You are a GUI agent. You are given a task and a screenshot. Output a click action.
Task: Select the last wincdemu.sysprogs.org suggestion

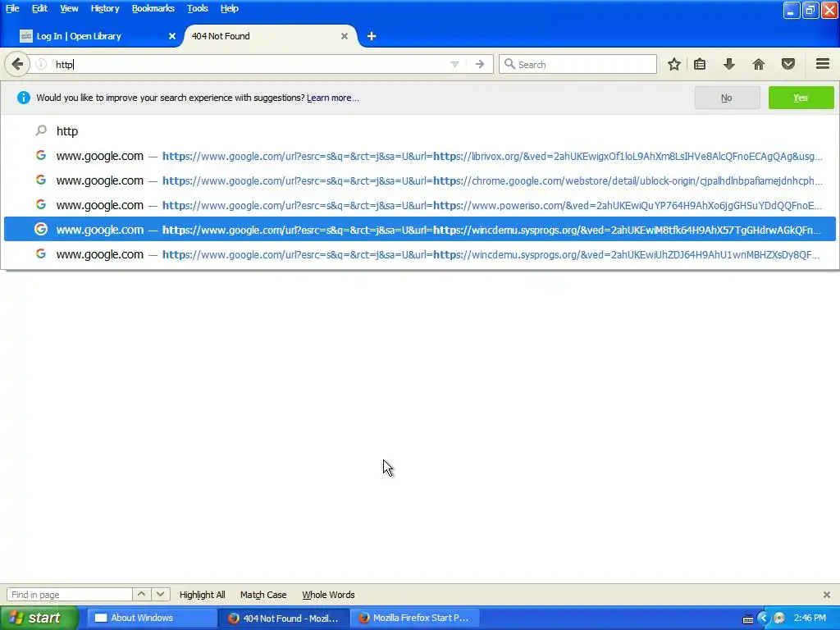pos(420,254)
